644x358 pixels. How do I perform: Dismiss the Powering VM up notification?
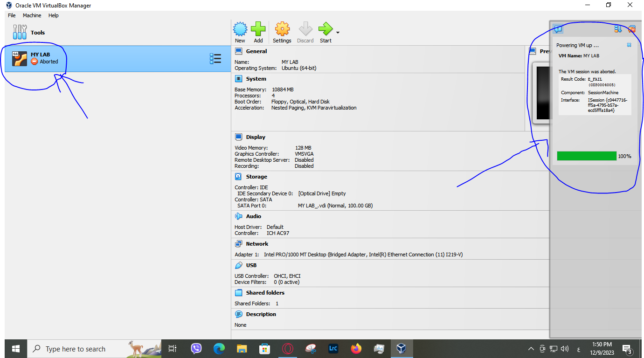click(629, 45)
